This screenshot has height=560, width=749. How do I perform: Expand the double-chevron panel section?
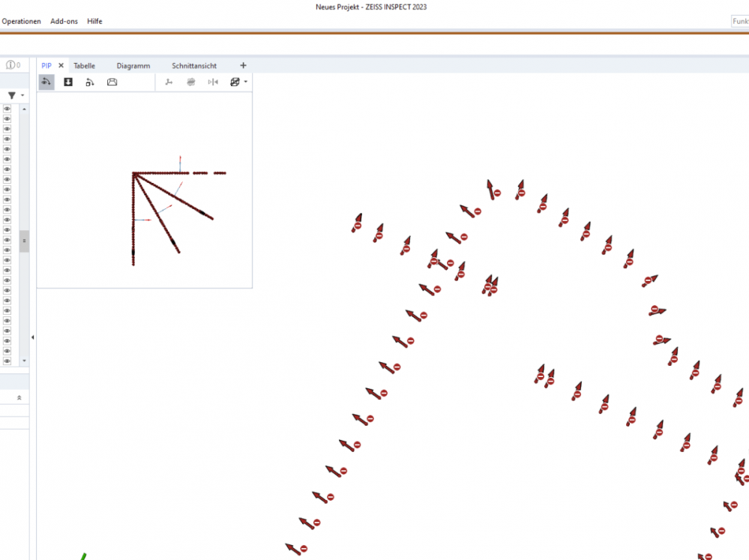coord(19,397)
